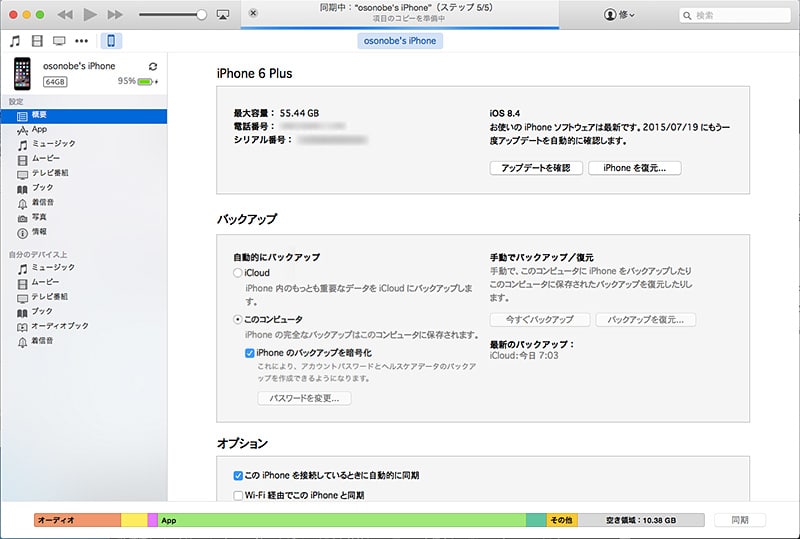Click the rewind playback button
800x539 pixels.
[x=65, y=15]
